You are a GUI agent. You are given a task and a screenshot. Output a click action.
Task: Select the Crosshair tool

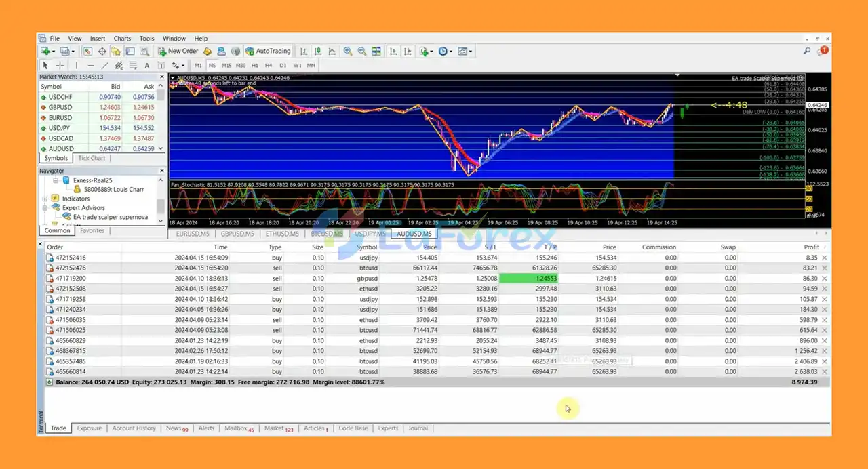point(60,66)
